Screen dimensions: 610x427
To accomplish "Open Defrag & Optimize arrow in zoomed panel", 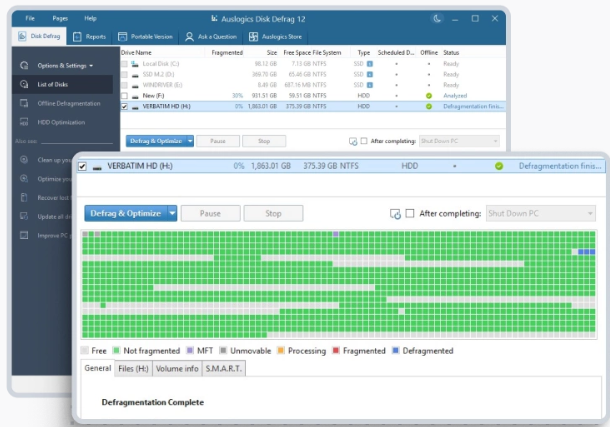I will (x=172, y=214).
